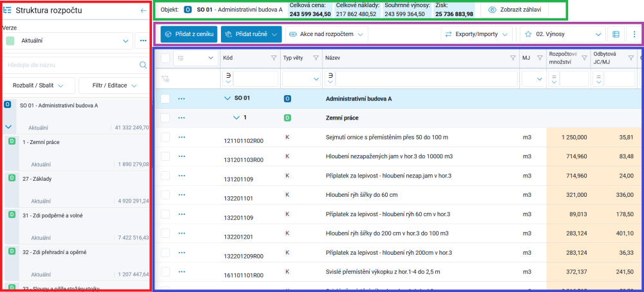The image size is (644, 292).
Task: Click the Název filter input field
Action: 426,78
